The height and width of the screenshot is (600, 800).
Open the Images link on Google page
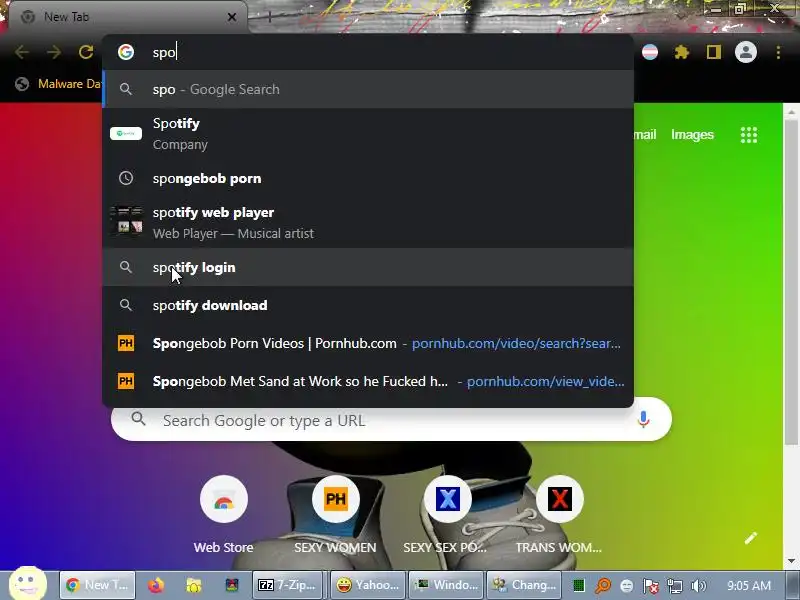(692, 135)
